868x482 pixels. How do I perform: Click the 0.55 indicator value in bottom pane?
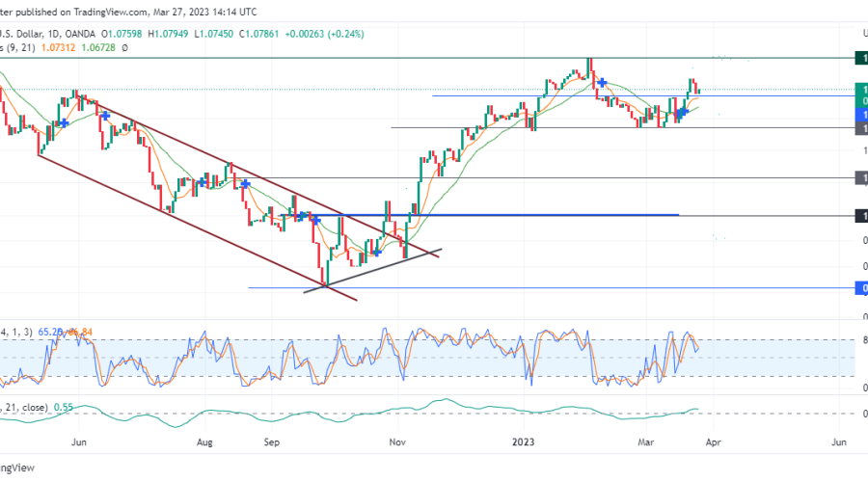pyautogui.click(x=64, y=408)
